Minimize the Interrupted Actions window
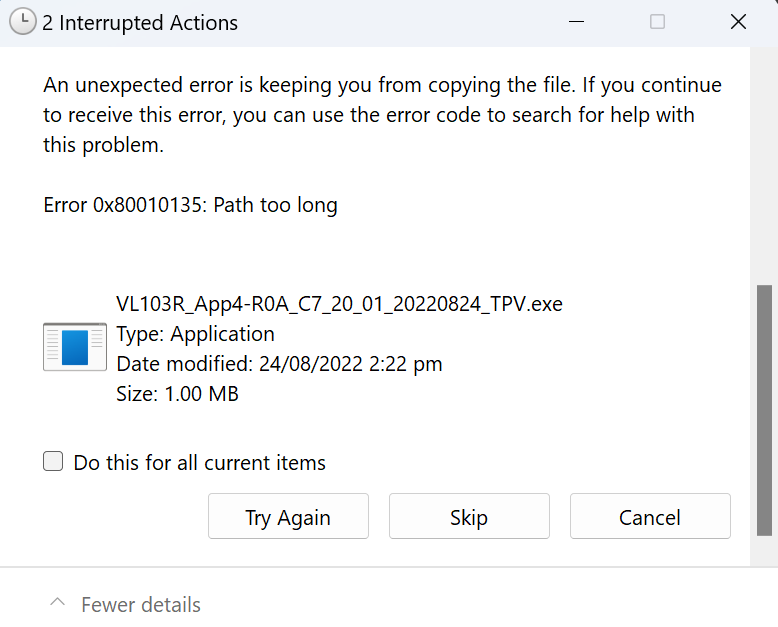The image size is (778, 627). 576,22
